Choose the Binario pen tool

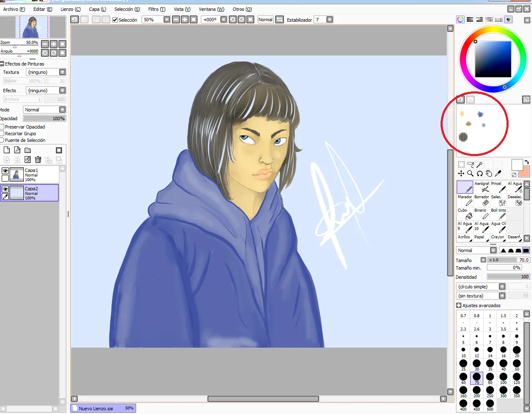point(481,214)
